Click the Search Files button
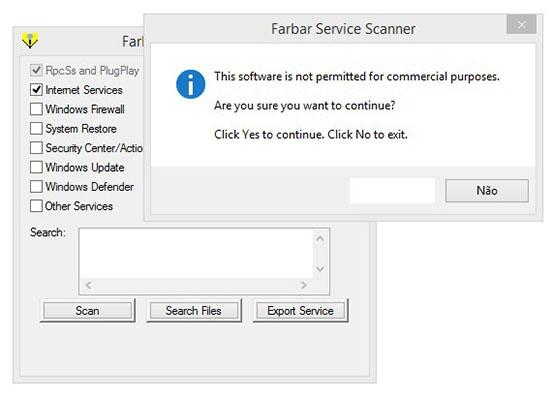Screen dimensions: 552x400 coord(194,311)
